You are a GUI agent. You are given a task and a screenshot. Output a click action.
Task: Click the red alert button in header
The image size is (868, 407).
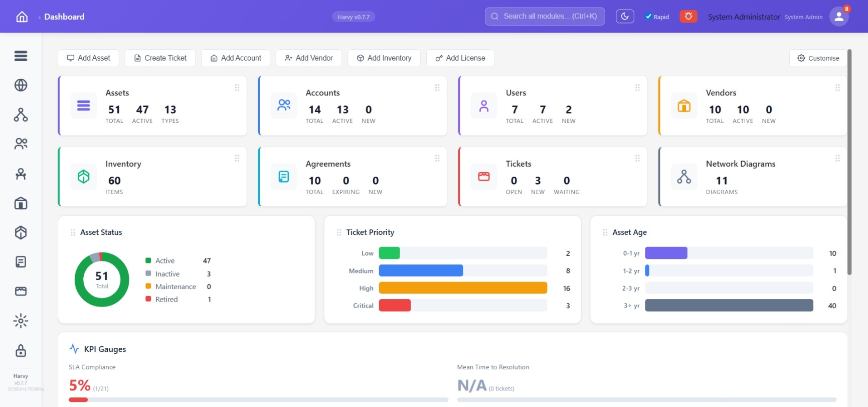point(688,17)
